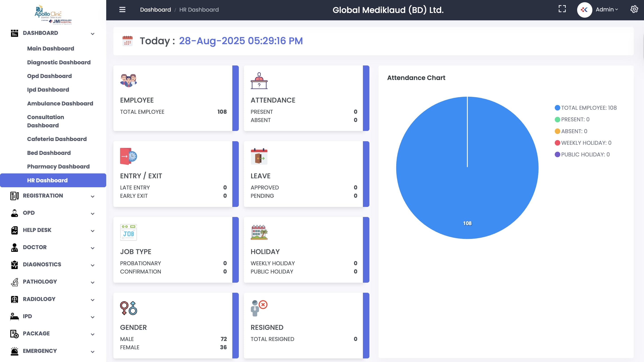Toggle PRESENT series in attendance legend
644x362 pixels.
575,119
